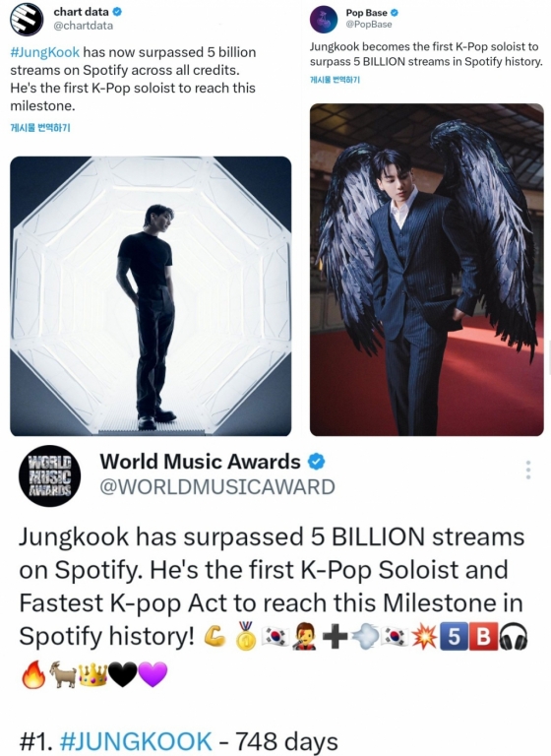
Task: Open the World Music Awards logo avatar
Action: coord(49,475)
